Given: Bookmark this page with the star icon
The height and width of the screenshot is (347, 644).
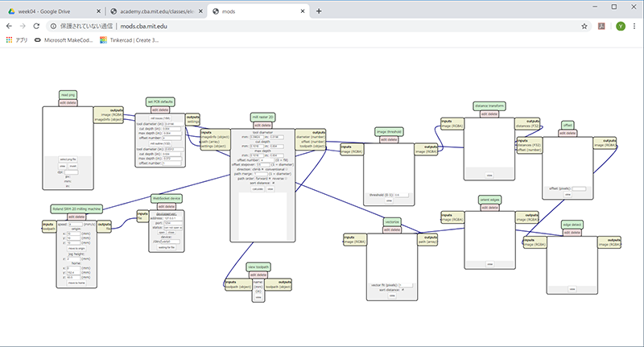Looking at the screenshot, I should click(584, 27).
